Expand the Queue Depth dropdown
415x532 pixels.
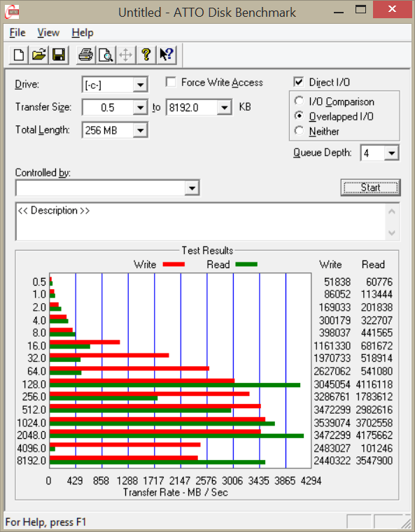391,153
